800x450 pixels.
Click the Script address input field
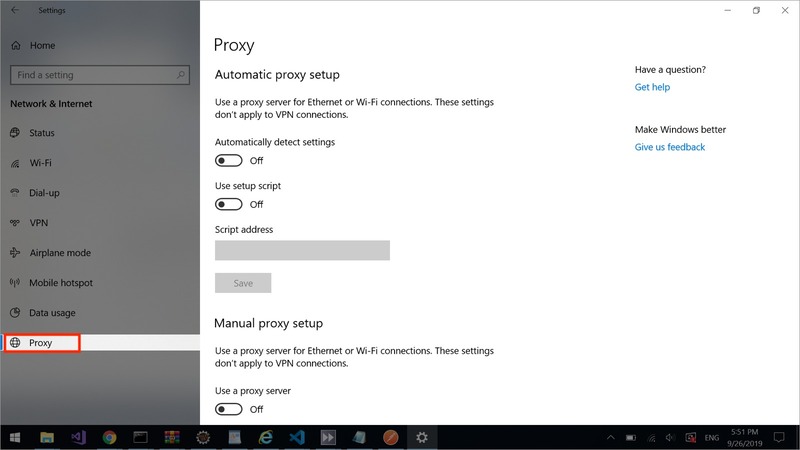click(x=302, y=251)
